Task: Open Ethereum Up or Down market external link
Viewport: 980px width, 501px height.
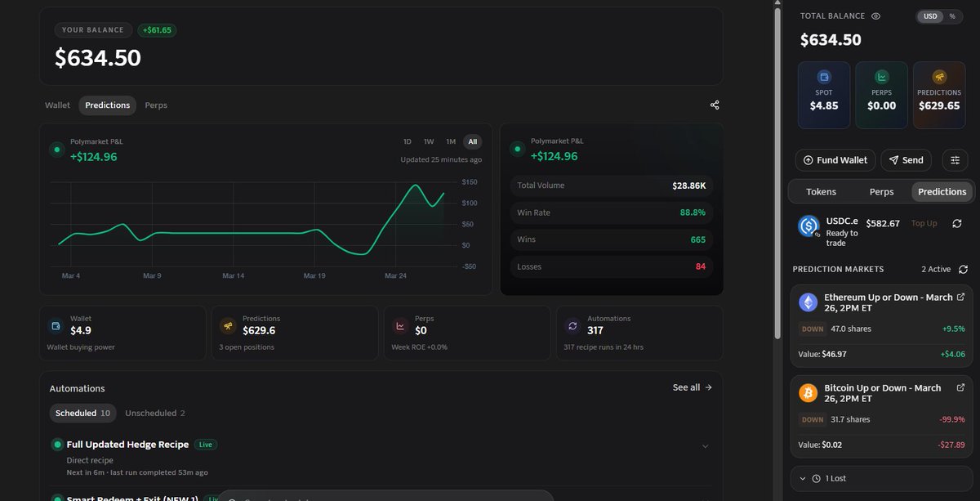Action: point(960,297)
